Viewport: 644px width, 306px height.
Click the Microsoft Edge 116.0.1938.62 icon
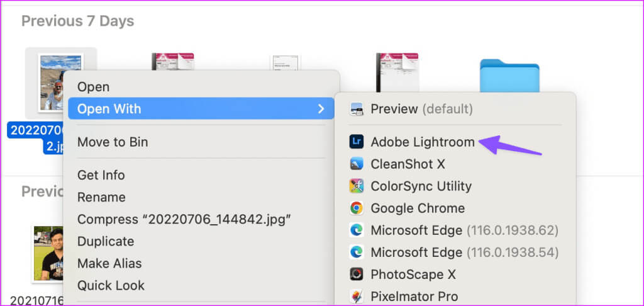pyautogui.click(x=356, y=230)
